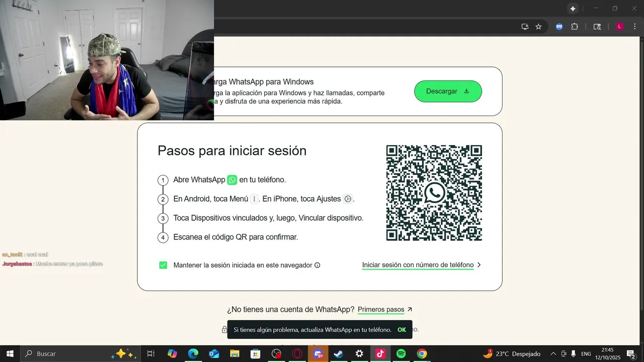Click the Buscar search box on taskbar
The width and height of the screenshot is (644, 362).
tap(80, 354)
